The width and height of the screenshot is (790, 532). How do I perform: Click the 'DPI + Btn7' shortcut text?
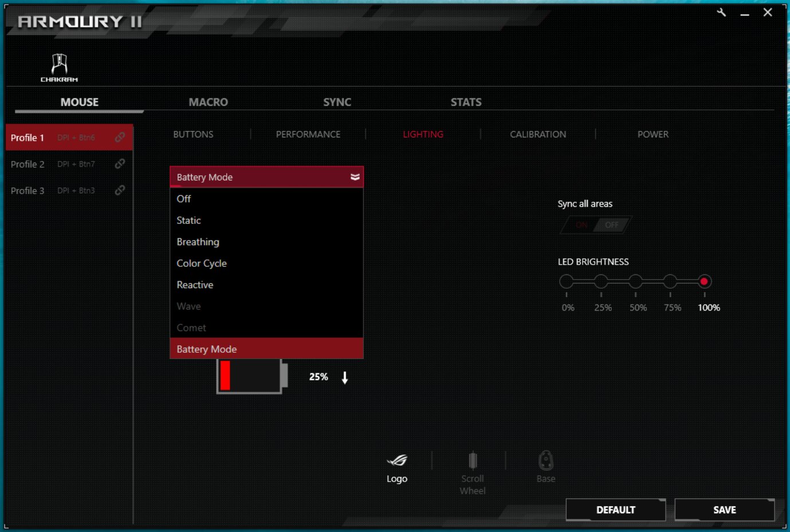76,164
